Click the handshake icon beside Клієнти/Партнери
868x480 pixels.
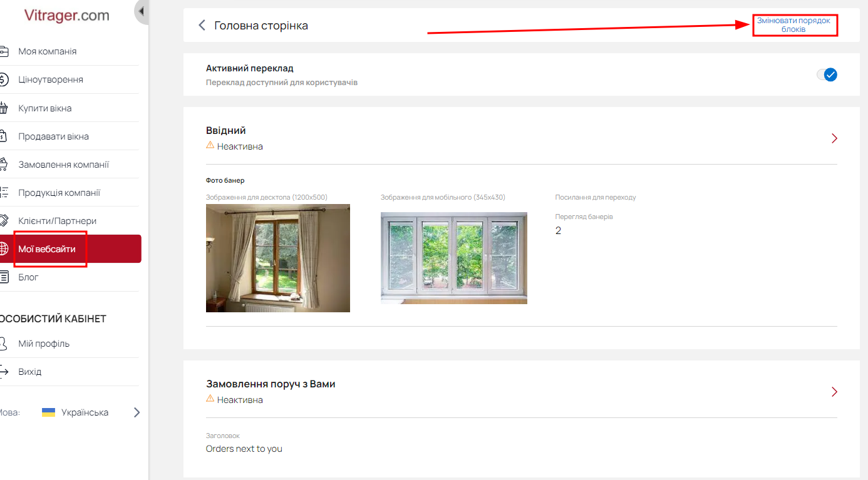[x=3, y=220]
